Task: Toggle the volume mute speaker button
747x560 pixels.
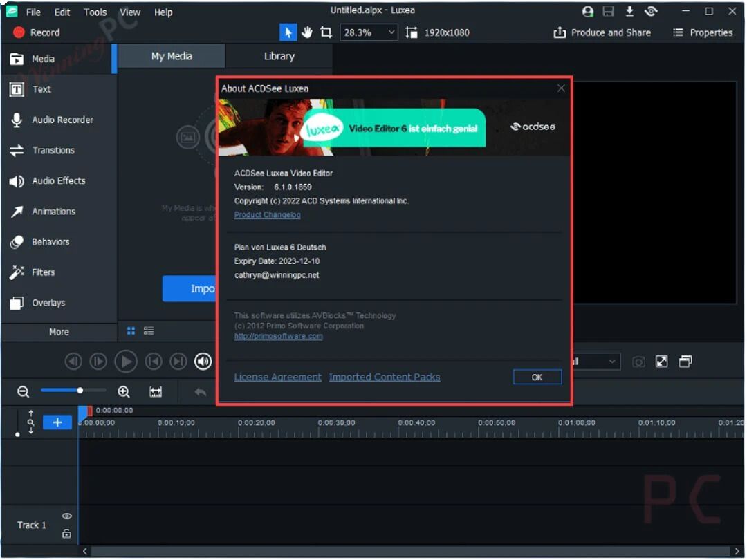Action: 203,362
